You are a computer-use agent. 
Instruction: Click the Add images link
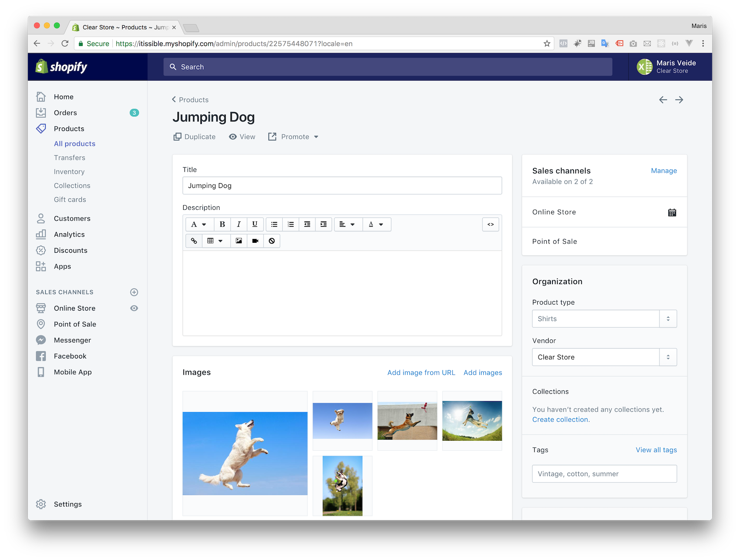click(x=482, y=373)
